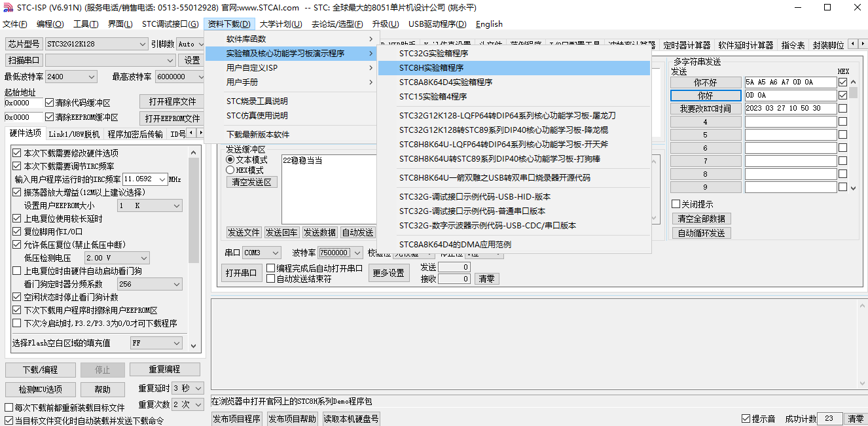Toggle 提示音 checkbox
This screenshot has height=426, width=868.
pyautogui.click(x=746, y=419)
